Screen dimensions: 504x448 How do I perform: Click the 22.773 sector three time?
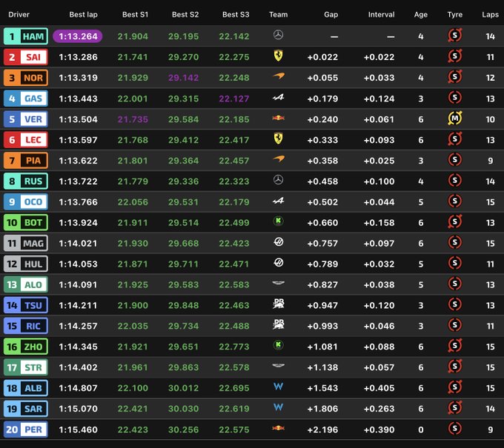point(234,347)
